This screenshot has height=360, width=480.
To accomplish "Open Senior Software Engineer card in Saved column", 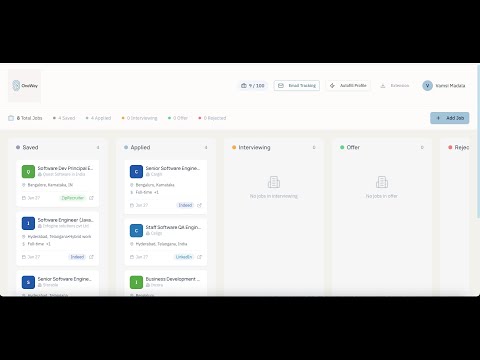I will click(x=64, y=279).
